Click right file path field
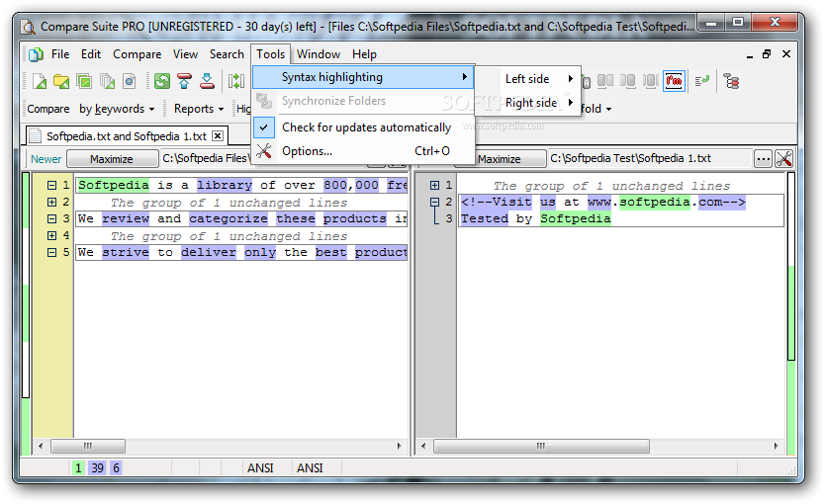 click(649, 158)
